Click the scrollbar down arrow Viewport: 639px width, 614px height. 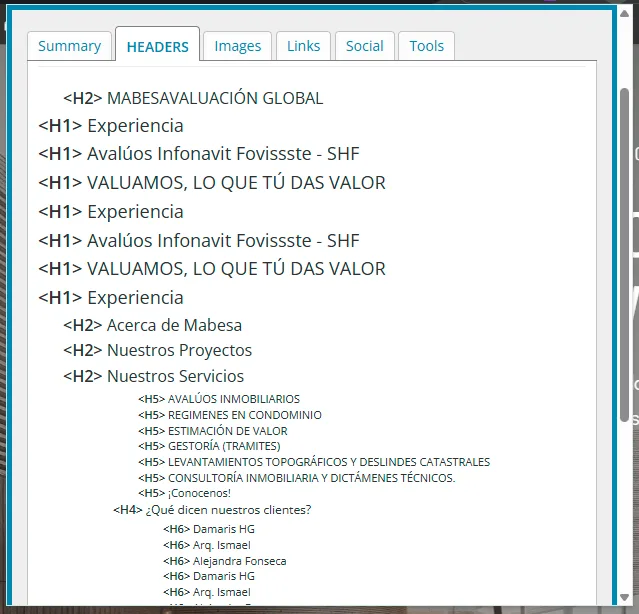tap(624, 597)
